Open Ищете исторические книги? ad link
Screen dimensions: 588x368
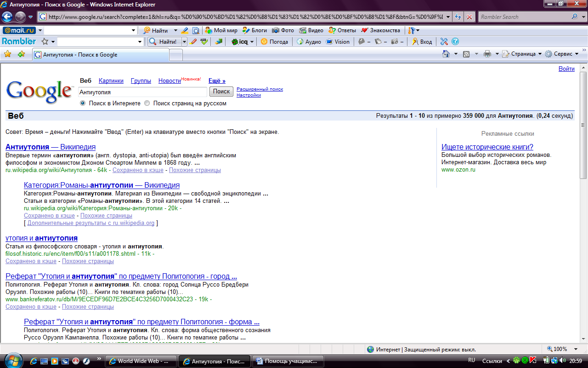click(x=487, y=147)
